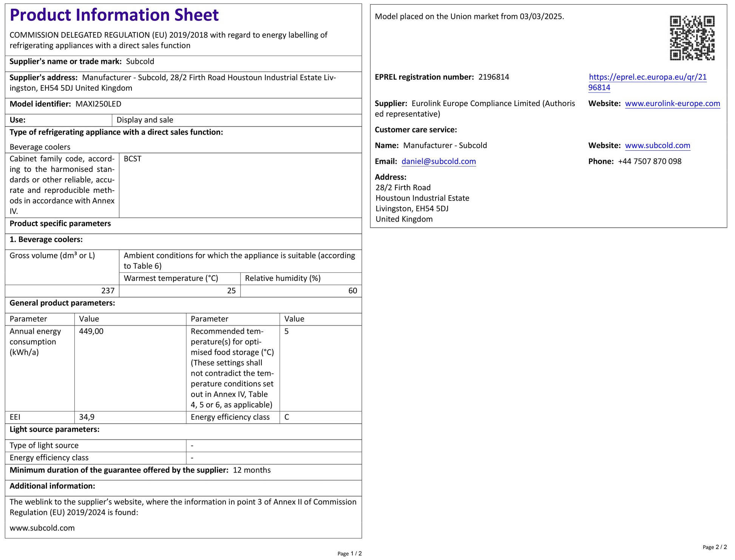Click the EEI value 34,9
Image resolution: width=735 pixels, height=560 pixels.
pyautogui.click(x=86, y=417)
